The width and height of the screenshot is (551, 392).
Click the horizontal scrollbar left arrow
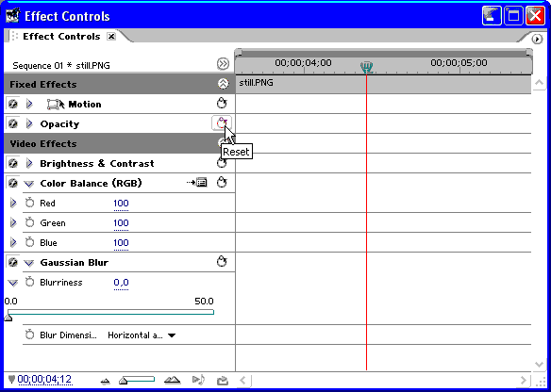[x=243, y=380]
